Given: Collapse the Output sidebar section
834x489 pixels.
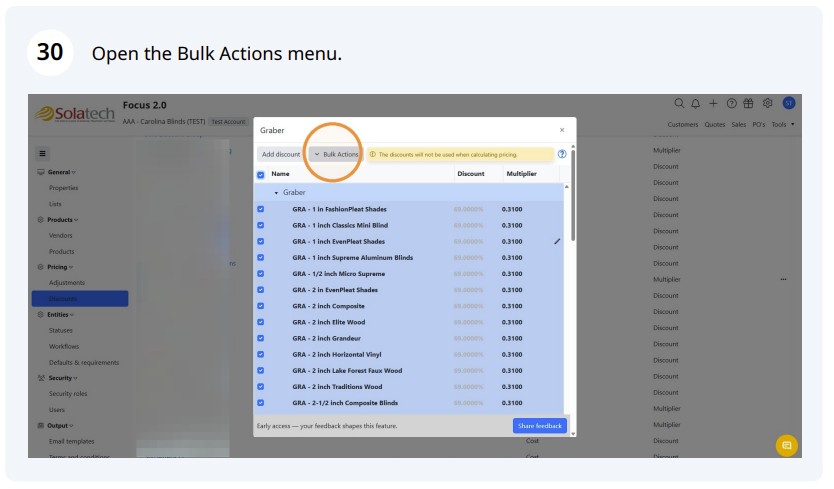Looking at the screenshot, I should (x=60, y=426).
